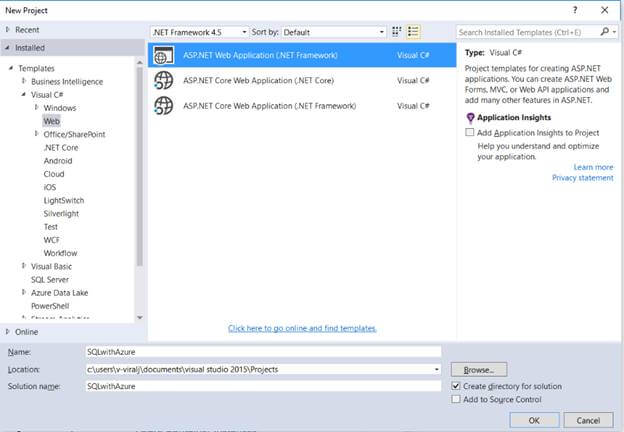Expand the Business Intelligence node
This screenshot has width=624, height=432.
click(x=24, y=81)
